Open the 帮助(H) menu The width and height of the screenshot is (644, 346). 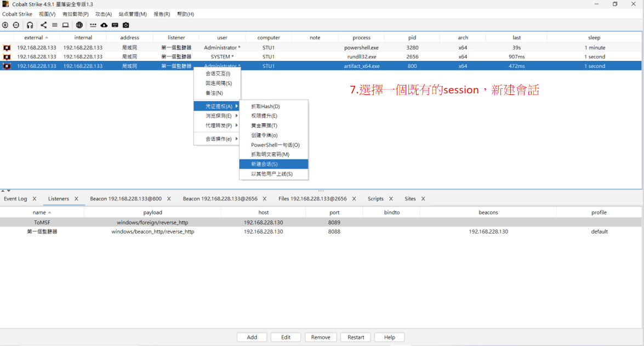(186, 14)
